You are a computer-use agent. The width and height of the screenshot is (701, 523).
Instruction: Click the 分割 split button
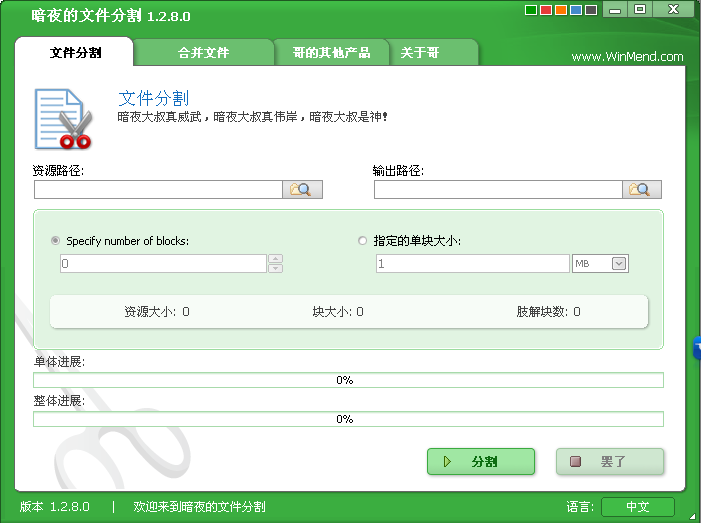481,461
